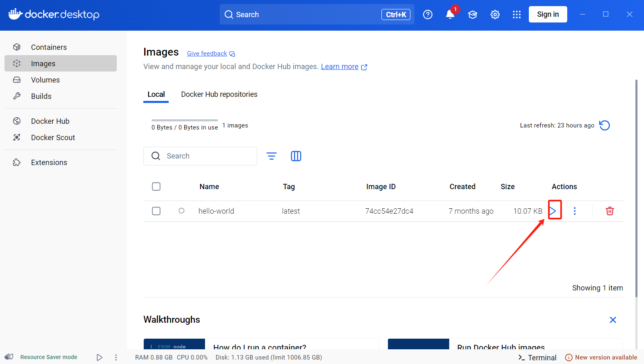Open Docker Scout in the sidebar
Image resolution: width=644 pixels, height=364 pixels.
point(60,137)
